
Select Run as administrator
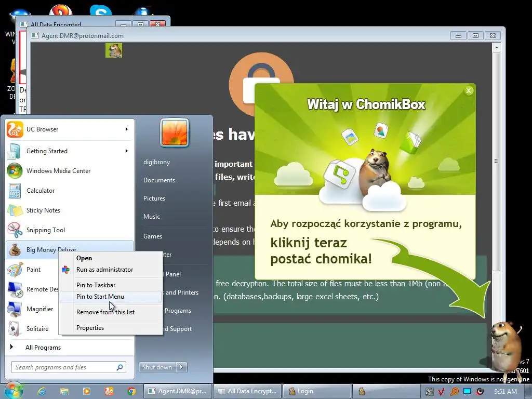tap(104, 270)
